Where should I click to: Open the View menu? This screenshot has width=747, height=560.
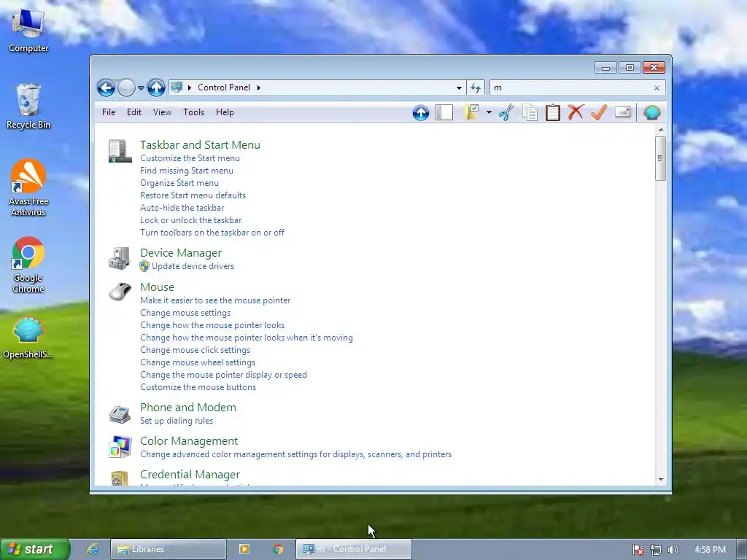click(162, 112)
